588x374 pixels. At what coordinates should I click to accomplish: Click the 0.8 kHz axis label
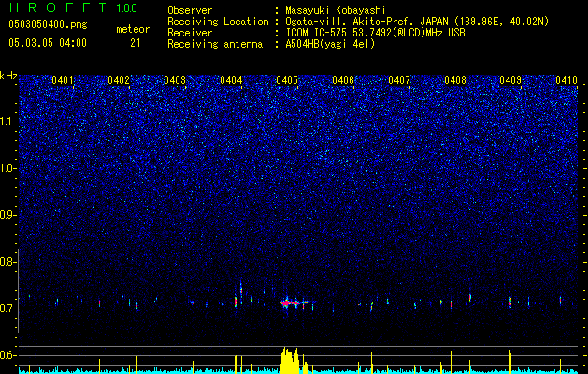[7, 262]
